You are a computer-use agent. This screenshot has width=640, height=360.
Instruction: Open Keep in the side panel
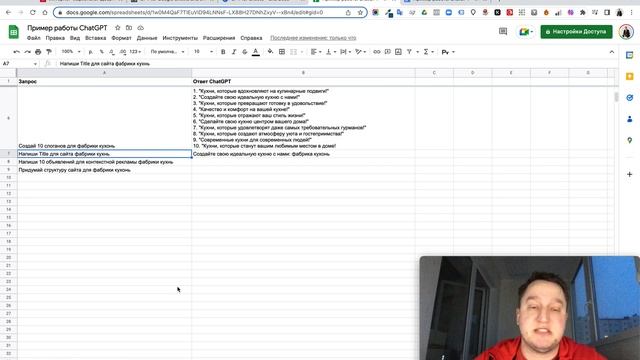[x=629, y=76]
